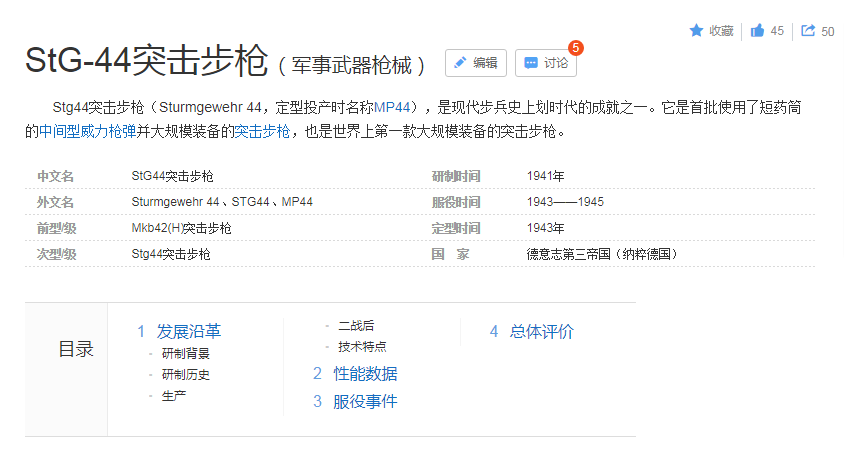Open the MP44 hyperlink in intro
The height and width of the screenshot is (459, 844).
[x=392, y=108]
